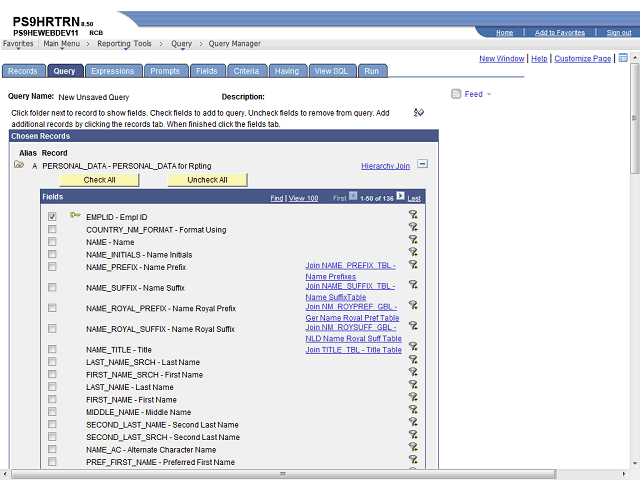This screenshot has height=480, width=640.
Task: Collapse the PERSONAL_DATA record with minus button
Action: 422,164
